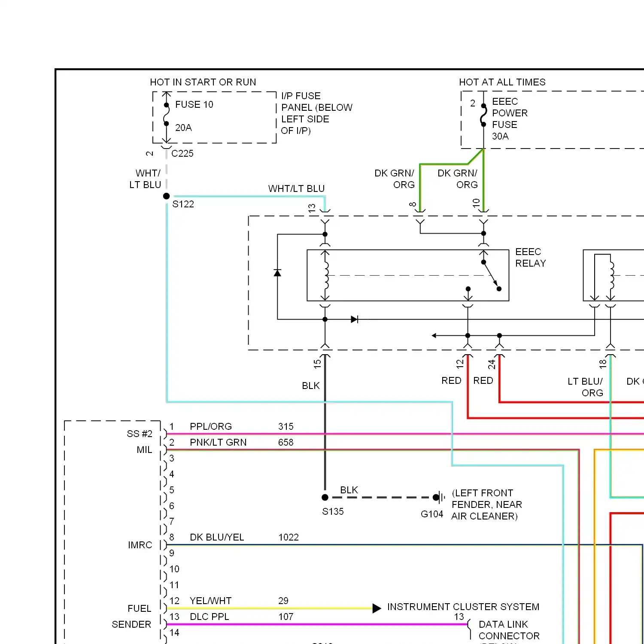Click the 'EEEC RELAY' label
Image resolution: width=644 pixels, height=644 pixels.
click(x=531, y=257)
